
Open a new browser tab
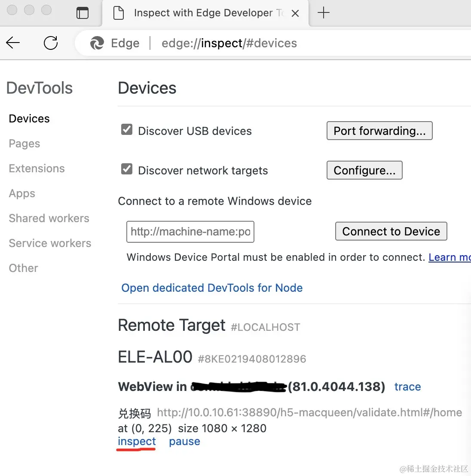click(323, 13)
